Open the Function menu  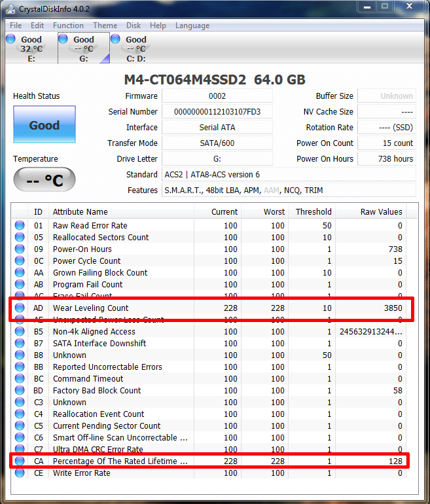[x=68, y=26]
